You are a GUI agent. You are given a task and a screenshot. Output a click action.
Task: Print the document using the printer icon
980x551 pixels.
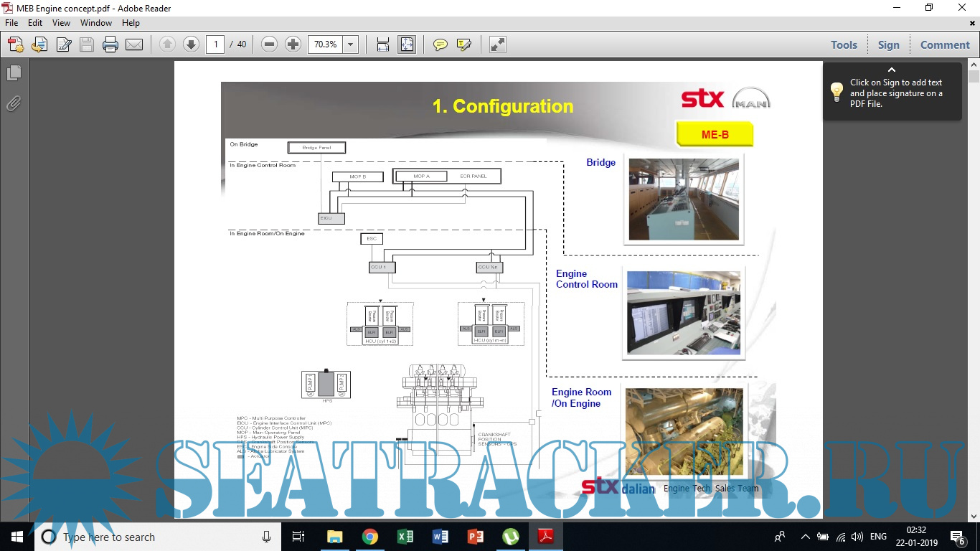[x=110, y=44]
